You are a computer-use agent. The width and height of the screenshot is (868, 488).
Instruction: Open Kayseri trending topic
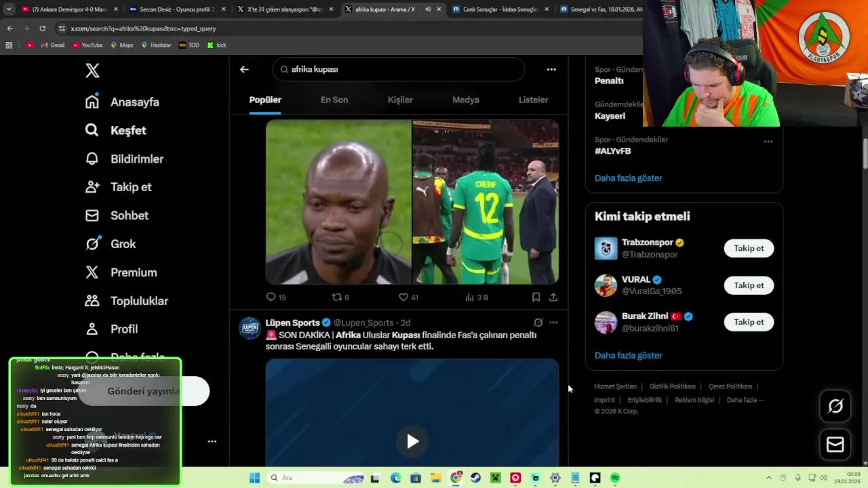(x=610, y=116)
